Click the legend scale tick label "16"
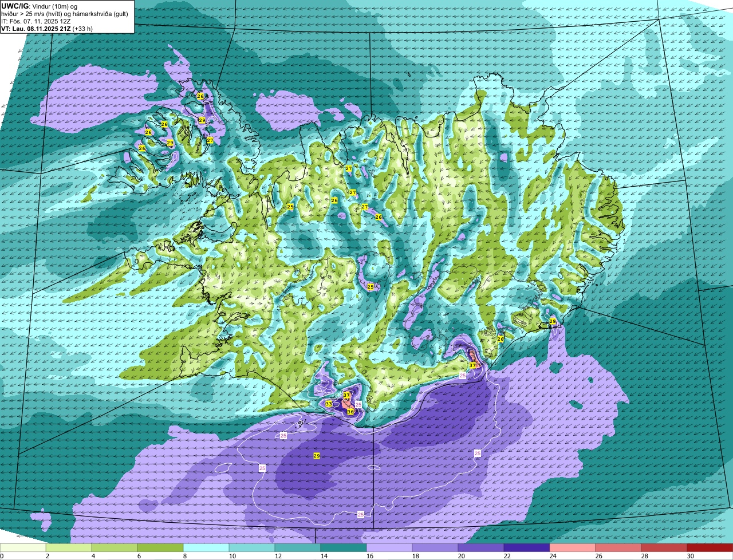Viewport: 733px width, 560px height. point(369,556)
